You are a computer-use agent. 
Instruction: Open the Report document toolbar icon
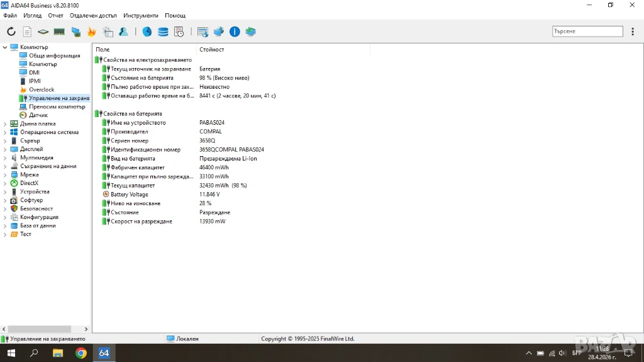pos(27,31)
